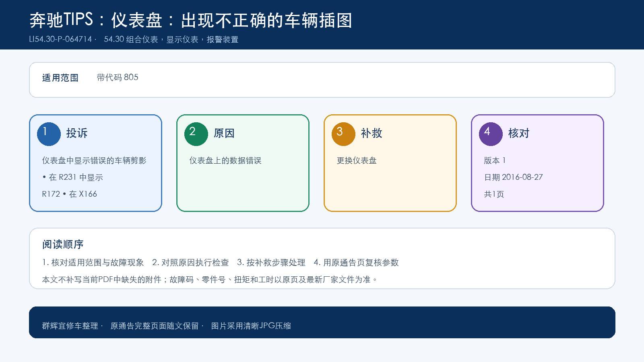Click the orange number 3 circle
This screenshot has height=362, width=644.
[343, 134]
